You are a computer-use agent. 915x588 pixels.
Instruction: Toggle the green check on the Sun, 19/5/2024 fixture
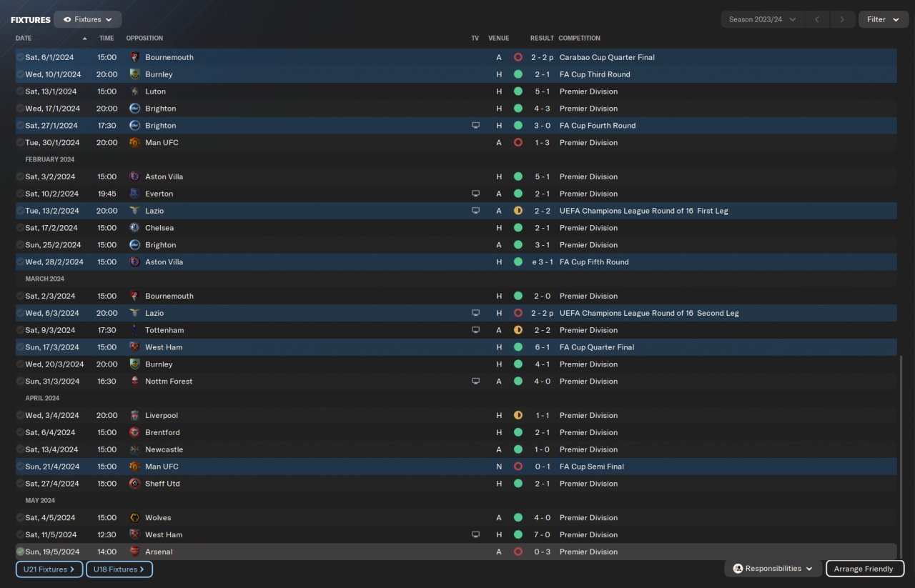pos(20,552)
